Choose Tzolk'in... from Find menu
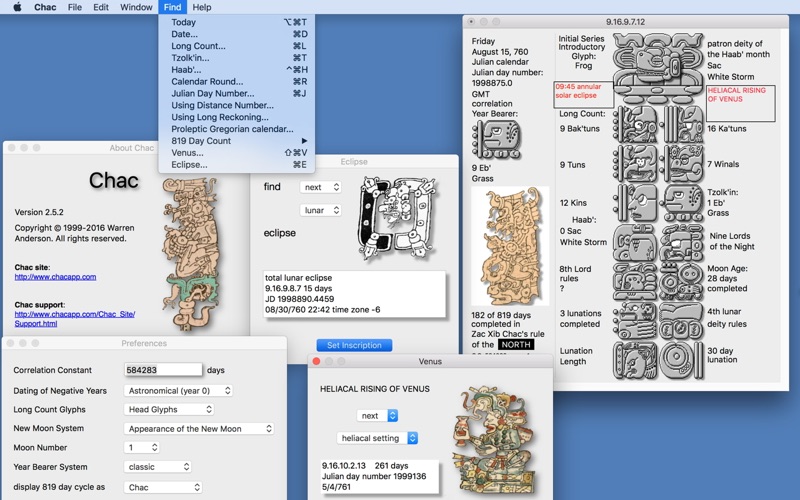The width and height of the screenshot is (800, 500). tap(239, 58)
